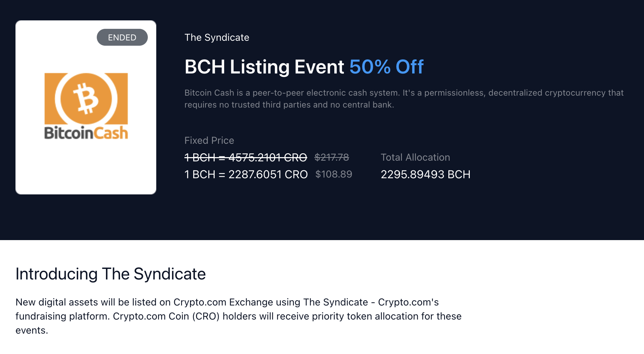
Task: Click the Bitcoin Cash logo image
Action: tap(86, 106)
